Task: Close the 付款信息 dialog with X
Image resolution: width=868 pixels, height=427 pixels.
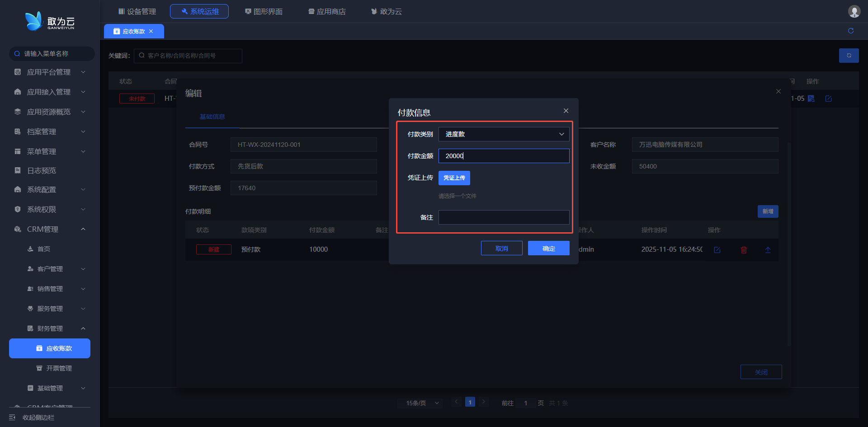Action: tap(566, 111)
